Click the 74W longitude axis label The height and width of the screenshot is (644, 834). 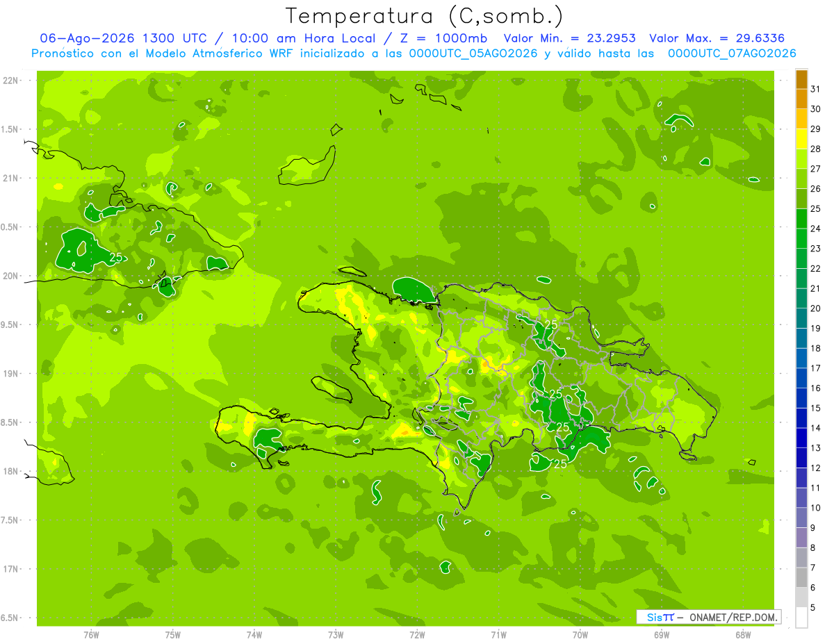click(x=254, y=635)
